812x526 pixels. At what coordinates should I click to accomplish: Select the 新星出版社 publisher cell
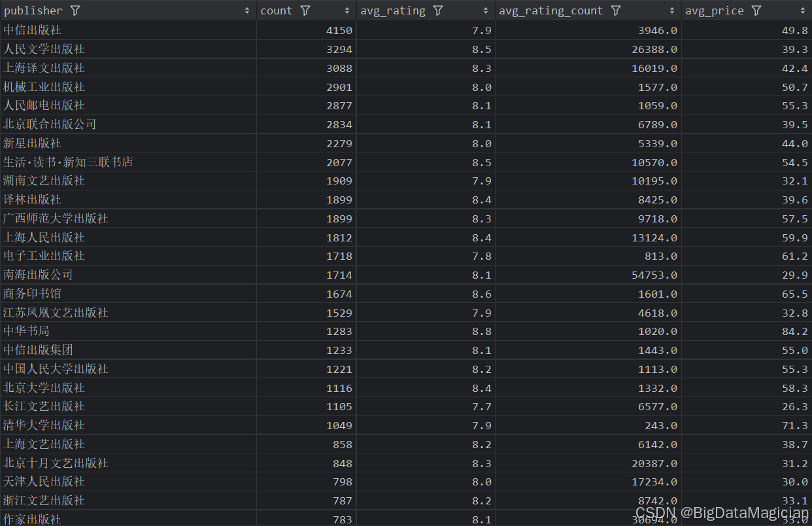pos(128,143)
